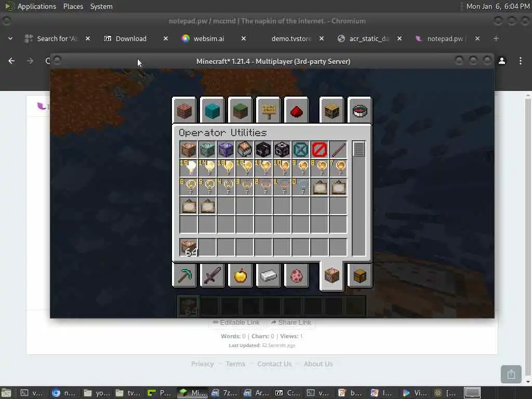Switch to the acr_static_da browser tab
This screenshot has height=399, width=532.
tap(369, 38)
